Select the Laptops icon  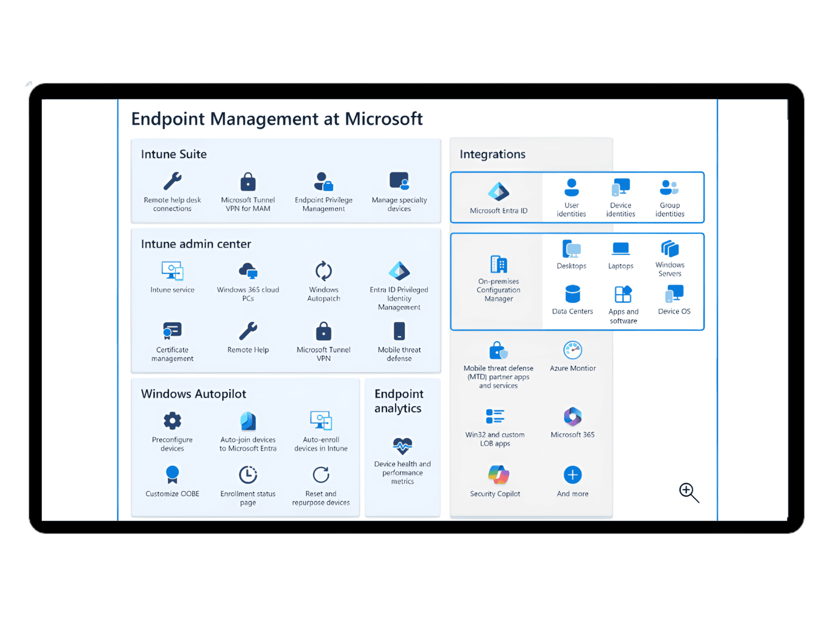pos(621,249)
